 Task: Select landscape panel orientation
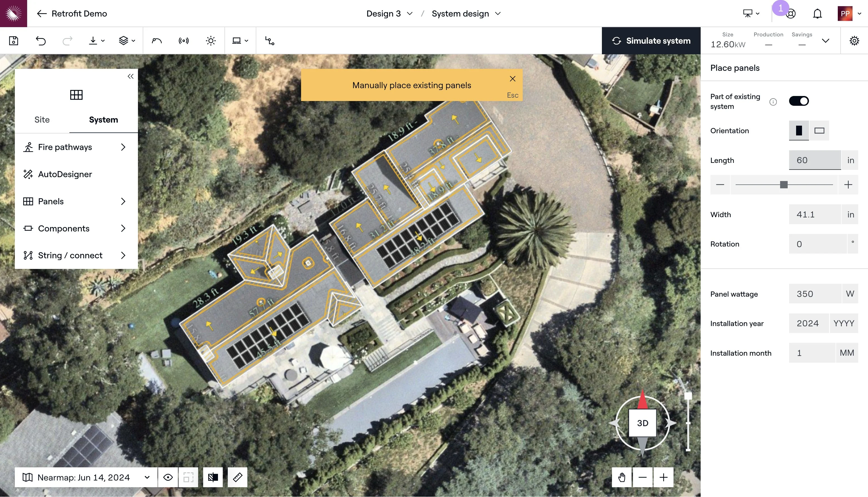pos(819,130)
